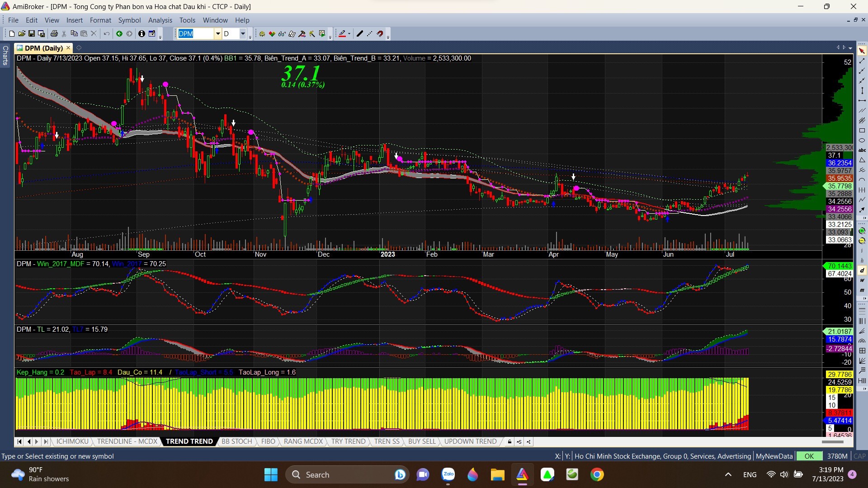Screen dimensions: 868x488
Task: Click the yellow zoom out icon
Action: pos(862,241)
